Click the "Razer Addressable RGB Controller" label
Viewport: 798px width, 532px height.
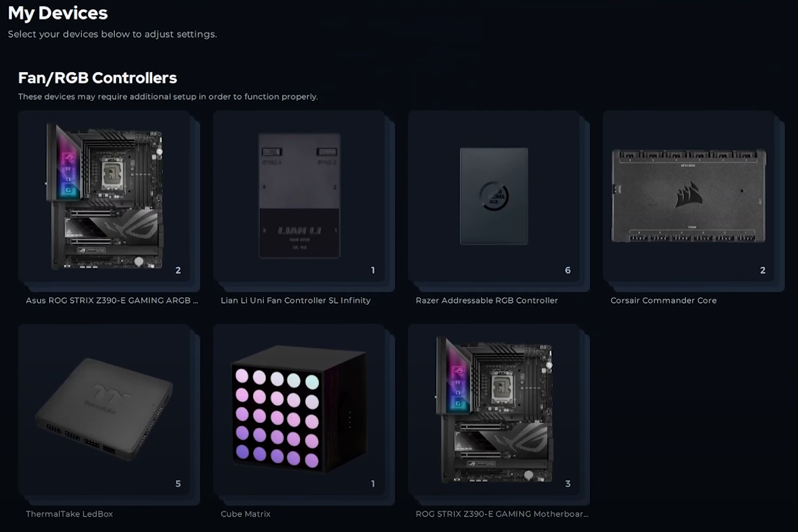click(486, 300)
